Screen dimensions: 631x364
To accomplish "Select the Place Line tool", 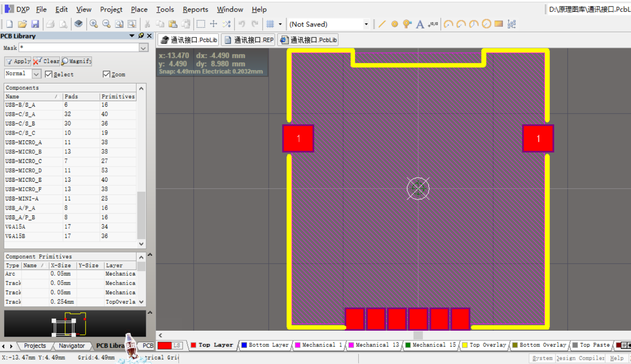I will coord(382,24).
